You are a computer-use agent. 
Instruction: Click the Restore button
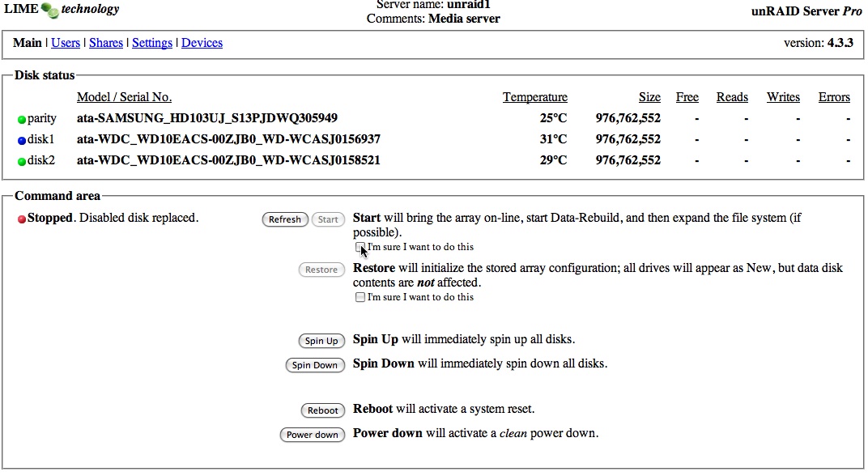[x=321, y=270]
